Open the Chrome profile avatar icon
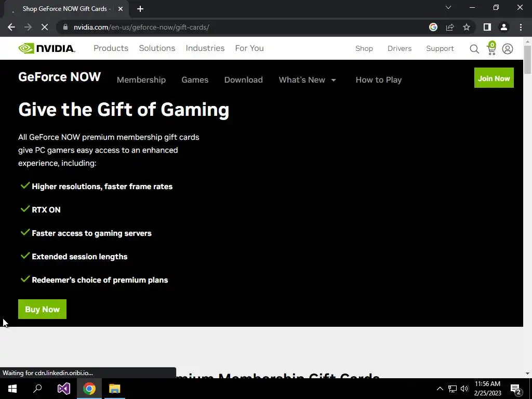The image size is (532, 399). pos(504,27)
